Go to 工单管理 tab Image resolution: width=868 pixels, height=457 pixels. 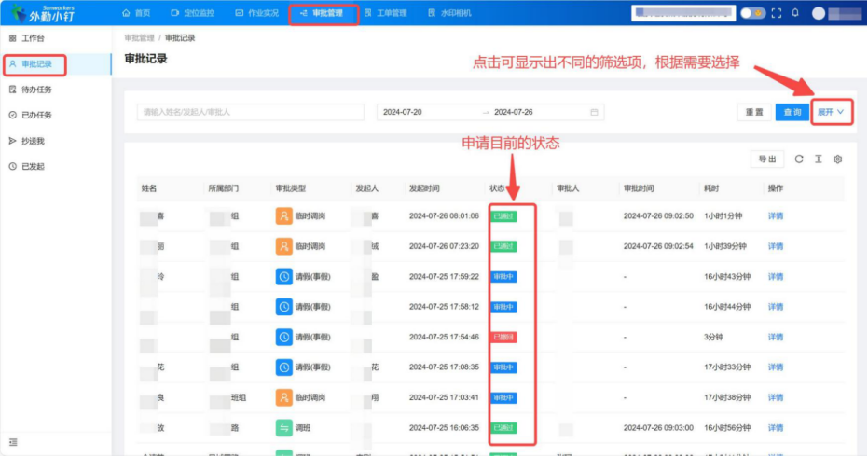coord(386,13)
